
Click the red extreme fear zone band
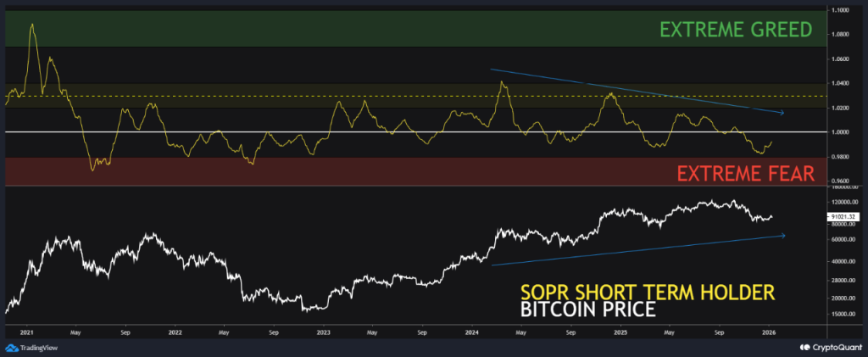(x=339, y=170)
